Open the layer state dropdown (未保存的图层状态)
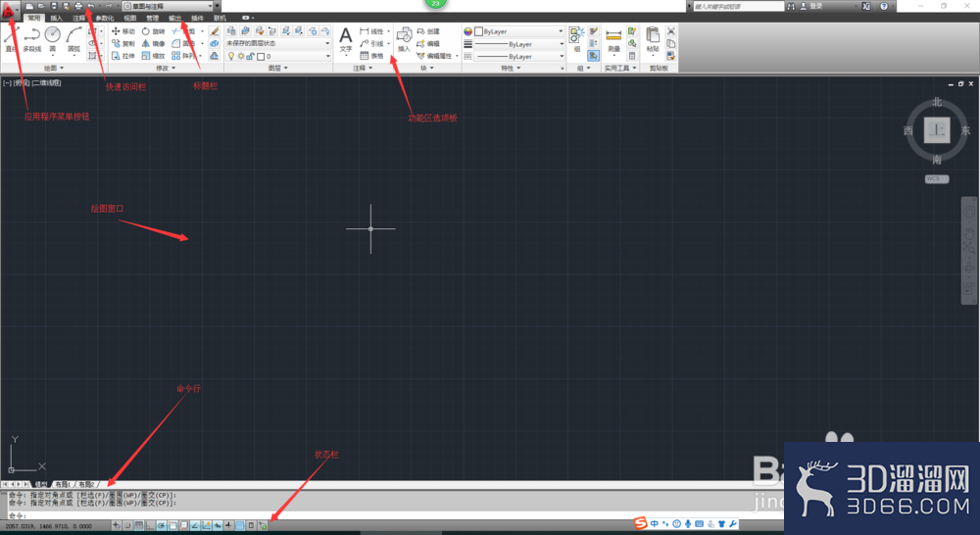Screen dimensions: 980x535 tap(277, 43)
